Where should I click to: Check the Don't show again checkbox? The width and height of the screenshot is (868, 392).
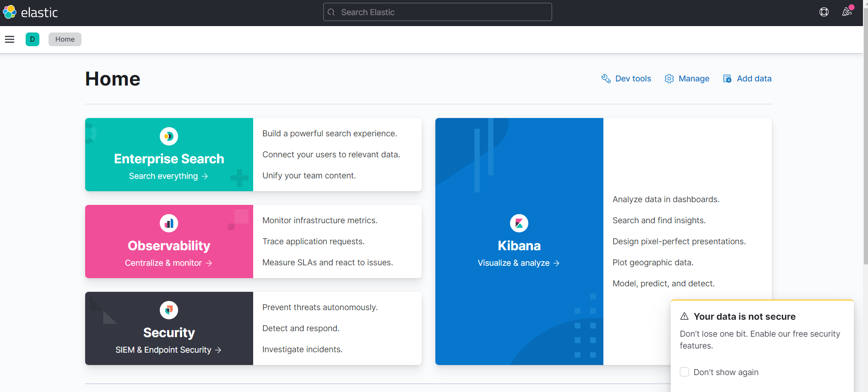684,372
